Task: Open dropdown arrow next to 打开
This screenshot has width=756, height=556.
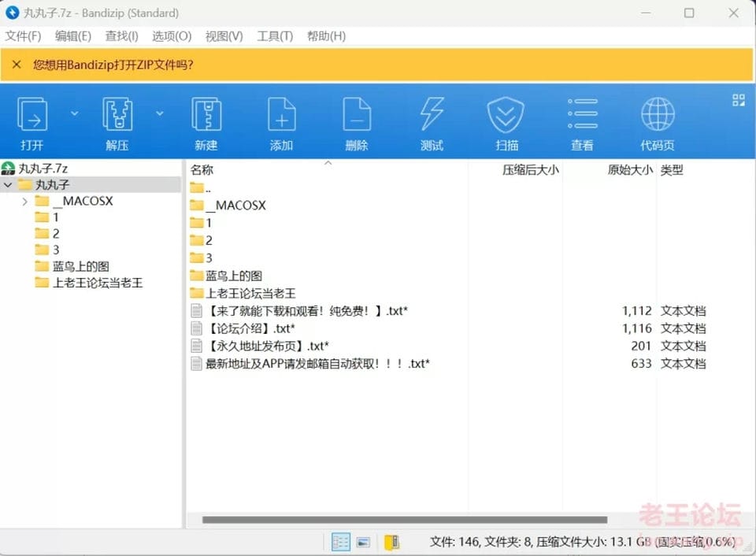Action: [x=74, y=113]
